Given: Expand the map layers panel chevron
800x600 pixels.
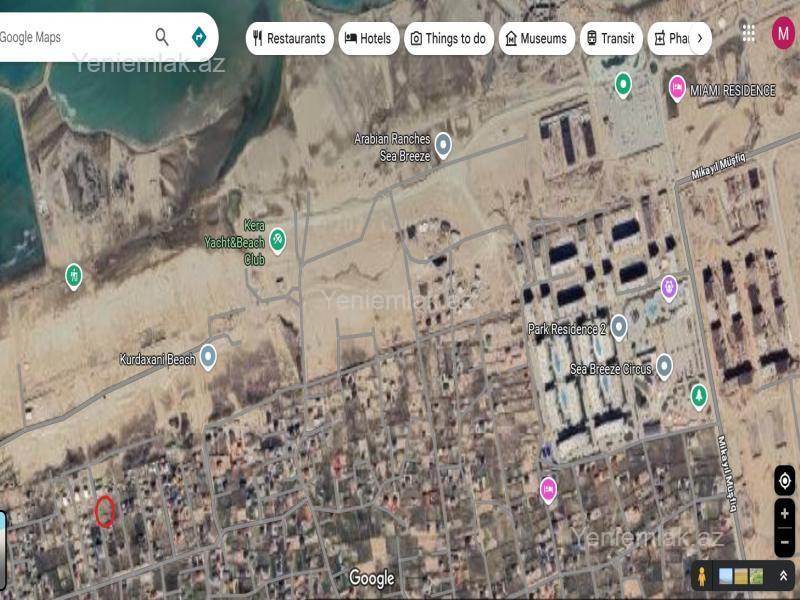Looking at the screenshot, I should [783, 576].
